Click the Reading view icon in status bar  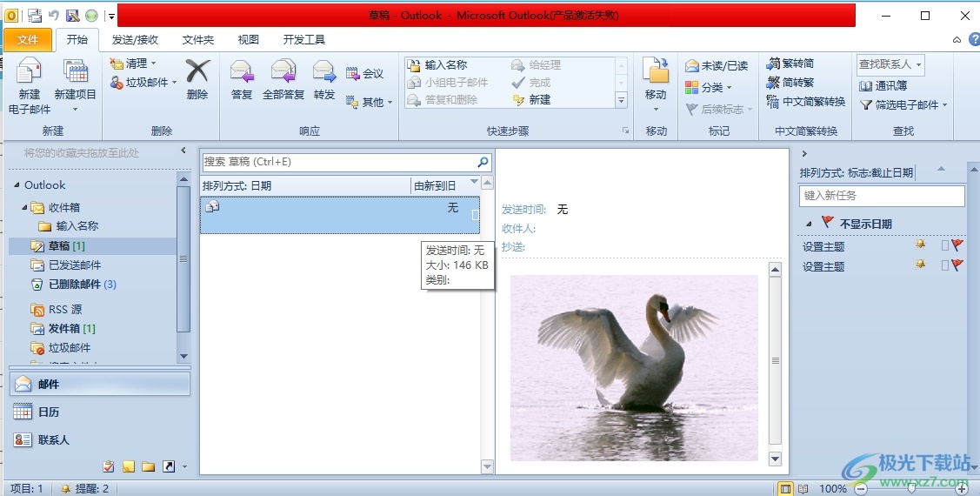[804, 488]
